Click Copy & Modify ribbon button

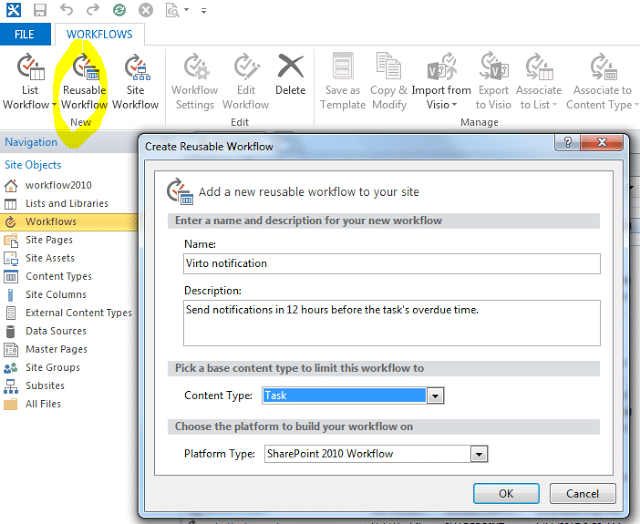point(389,82)
